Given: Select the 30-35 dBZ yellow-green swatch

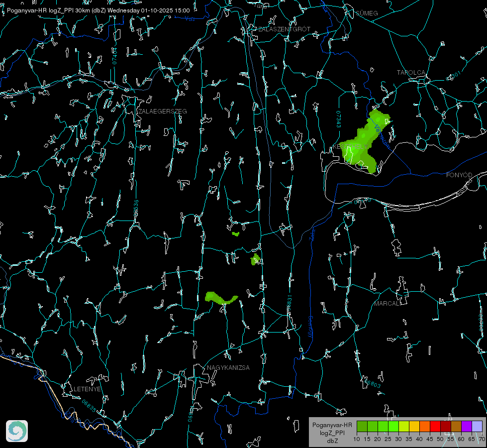Looking at the screenshot, I should pos(404,426).
